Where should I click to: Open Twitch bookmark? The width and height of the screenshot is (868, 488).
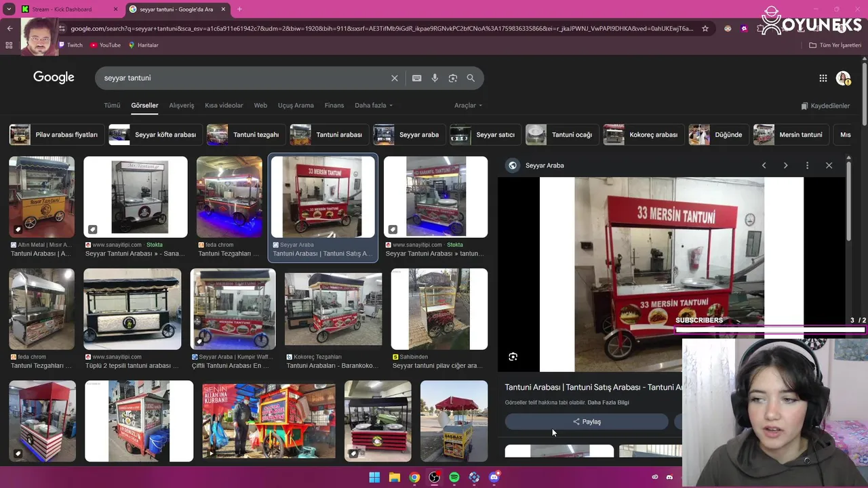click(71, 45)
